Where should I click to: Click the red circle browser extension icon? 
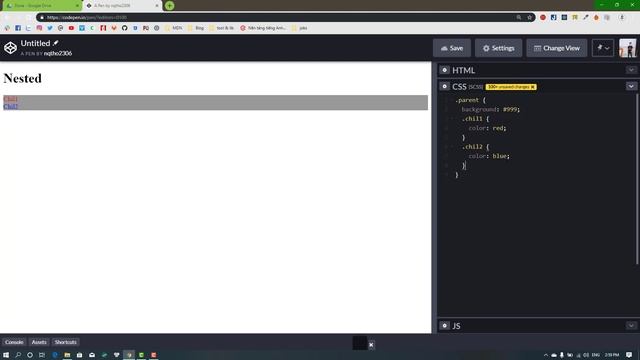click(x=543, y=18)
